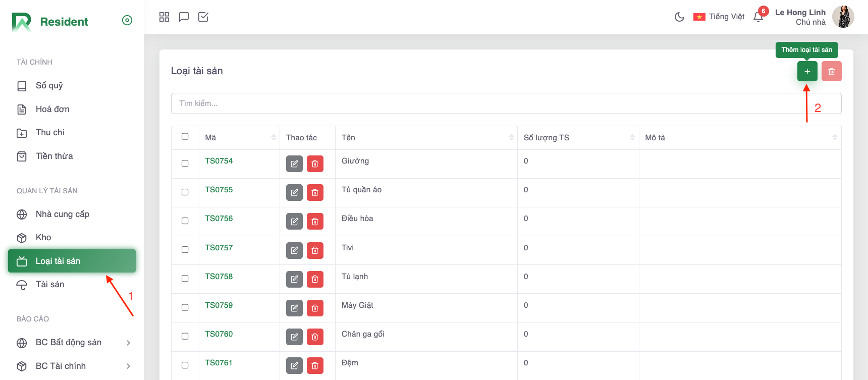Check the TS0755 row checkbox
Image resolution: width=868 pixels, height=380 pixels.
[x=185, y=192]
